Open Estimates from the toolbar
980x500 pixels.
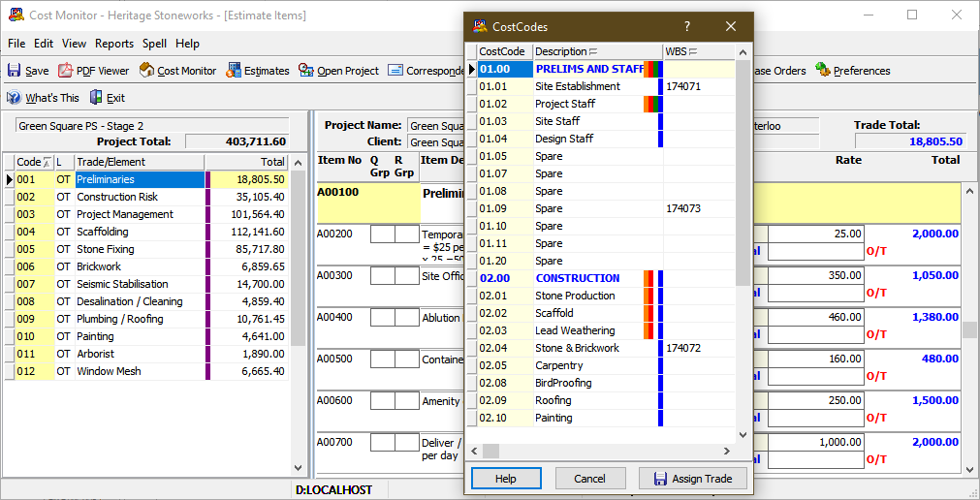tap(258, 71)
